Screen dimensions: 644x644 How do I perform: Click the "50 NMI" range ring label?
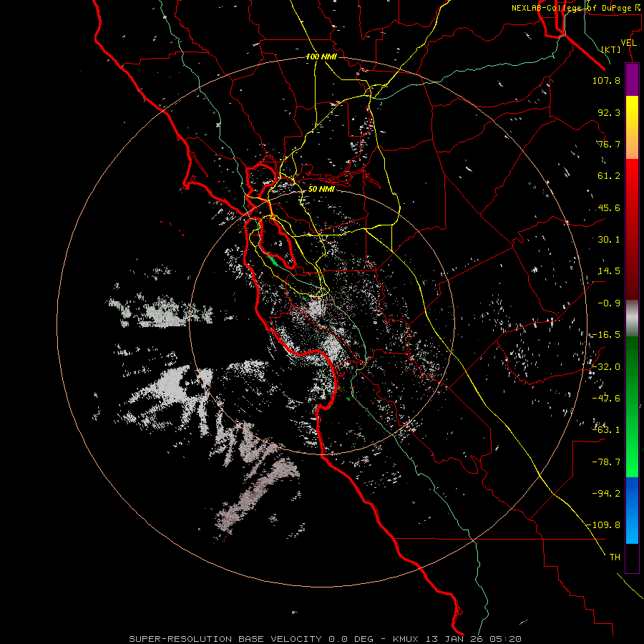[x=321, y=189]
